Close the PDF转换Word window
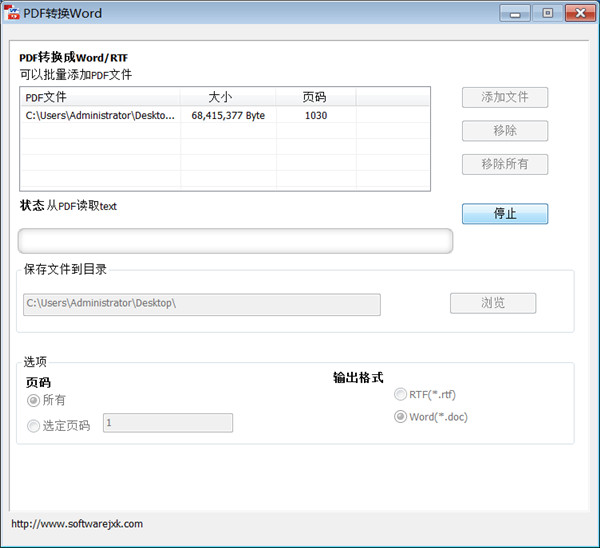The width and height of the screenshot is (600, 548). pos(580,13)
